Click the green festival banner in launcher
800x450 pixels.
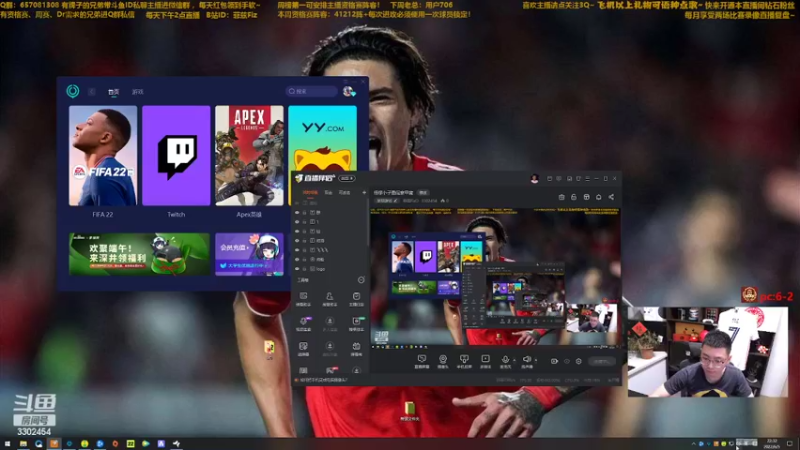click(x=139, y=254)
